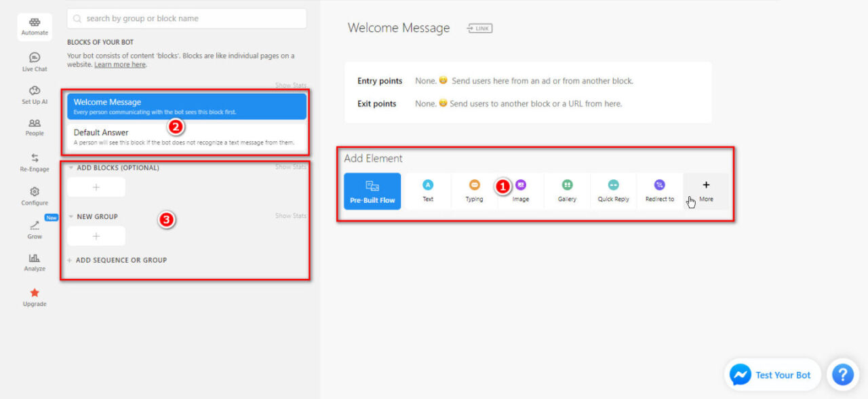This screenshot has height=399, width=868.
Task: Collapse the Add Blocks (Optional) group
Action: (71, 168)
